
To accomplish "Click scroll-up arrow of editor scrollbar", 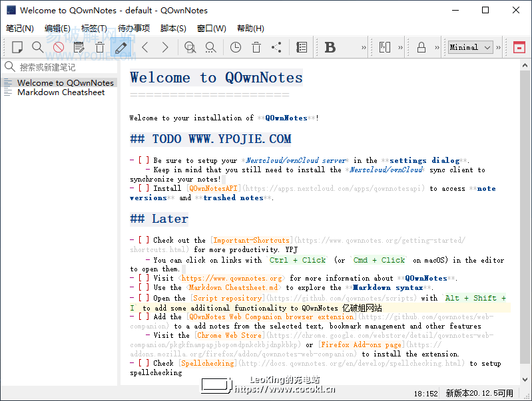I will [525, 65].
